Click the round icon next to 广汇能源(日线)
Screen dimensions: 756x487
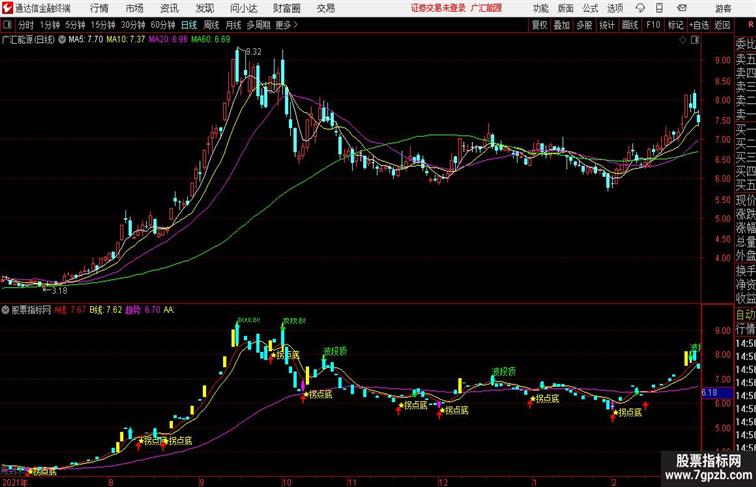click(x=62, y=40)
